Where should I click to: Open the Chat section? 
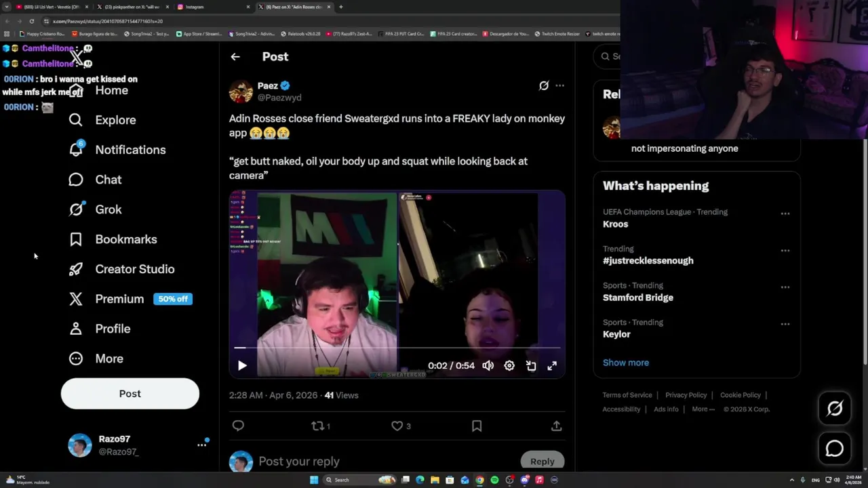point(95,180)
